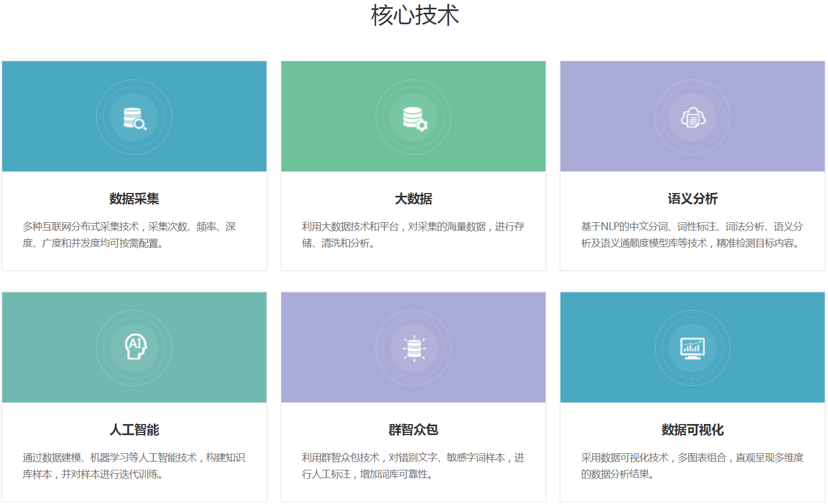Click the crowdsourcing database icon for 群智众包

pyautogui.click(x=414, y=348)
